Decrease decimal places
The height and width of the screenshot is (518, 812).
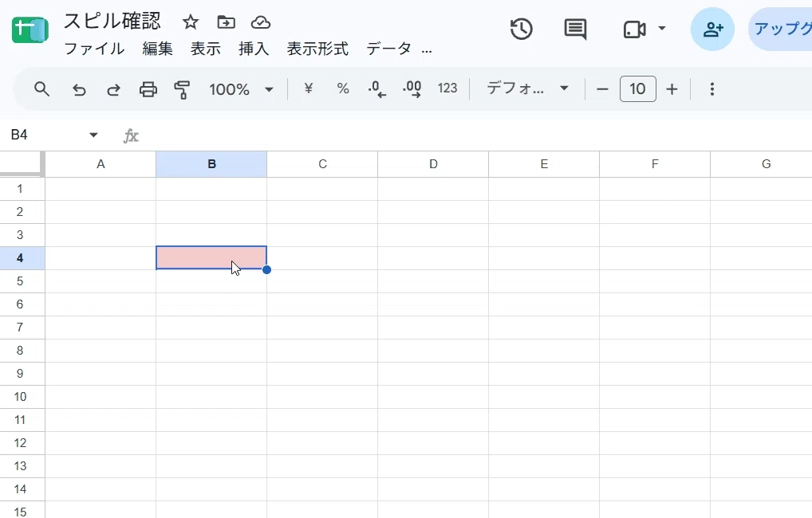tap(376, 89)
